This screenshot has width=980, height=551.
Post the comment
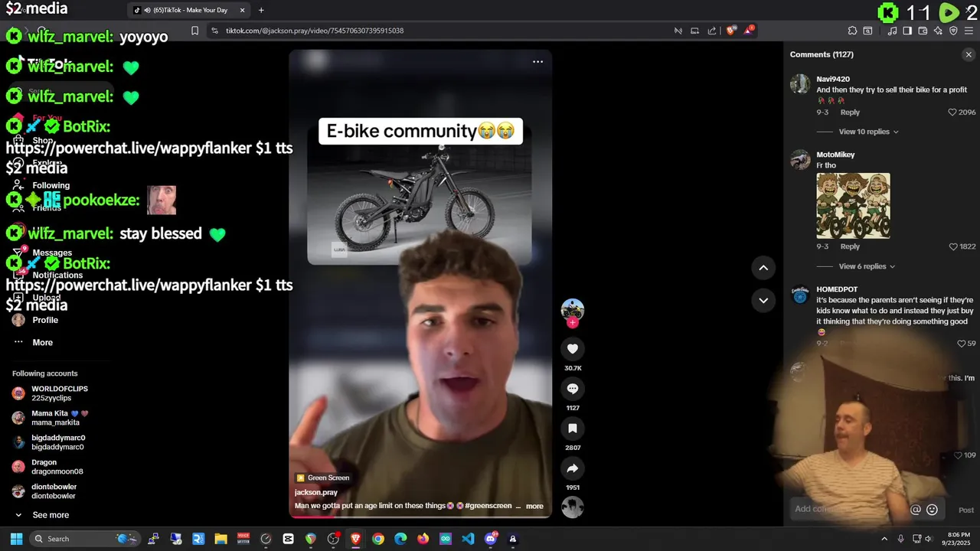966,510
